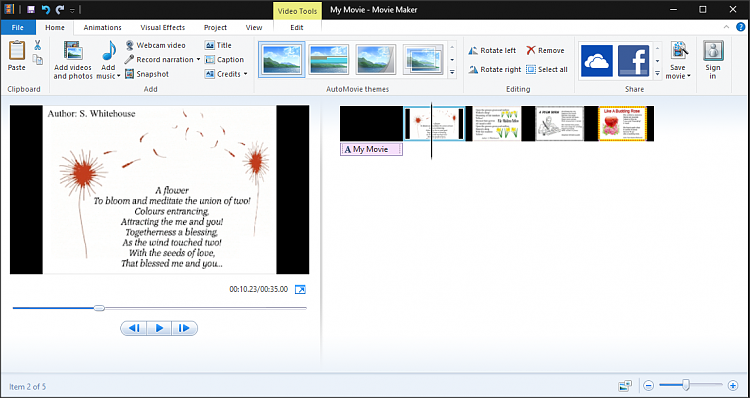750x398 pixels.
Task: Open the Visual Effects tab
Action: point(163,28)
